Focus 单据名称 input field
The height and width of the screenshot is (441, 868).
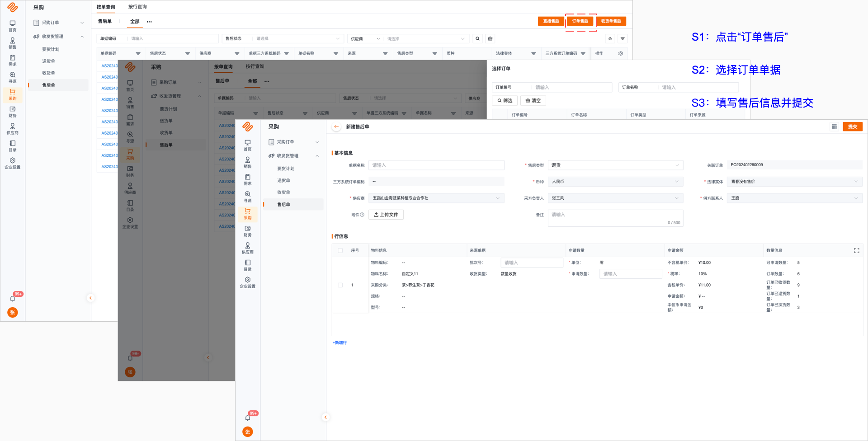coord(436,165)
